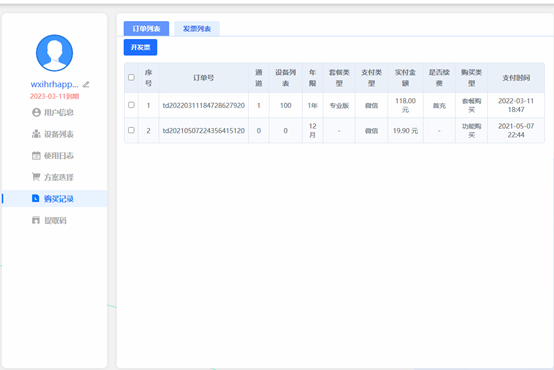Click the pencil edit icon beside username

(x=86, y=84)
